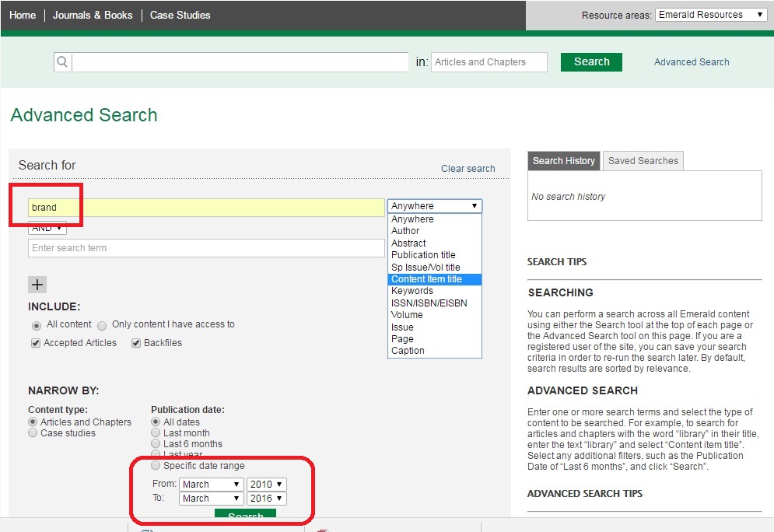Screen dimensions: 774x532
Task: Uncheck the Accepted Articles checkbox
Action: click(x=36, y=343)
